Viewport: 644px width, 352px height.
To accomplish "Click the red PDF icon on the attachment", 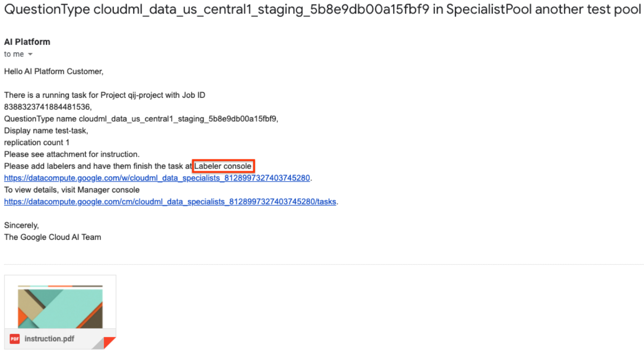I will (15, 339).
